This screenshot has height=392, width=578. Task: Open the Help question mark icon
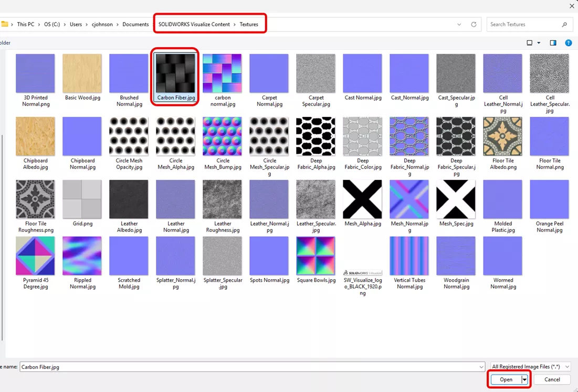(568, 43)
